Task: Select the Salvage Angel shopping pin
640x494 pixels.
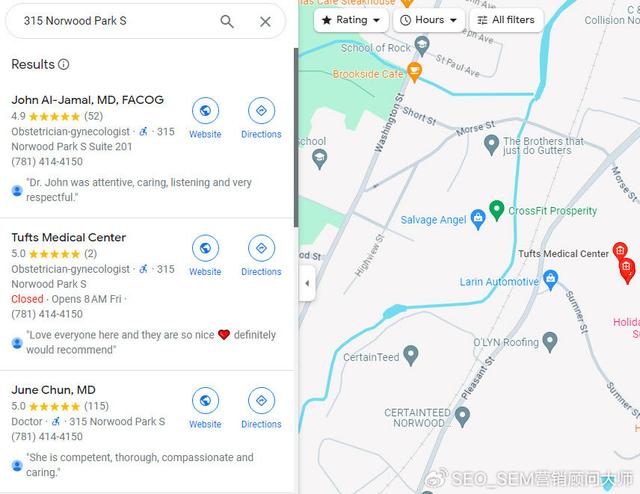Action: pyautogui.click(x=478, y=219)
